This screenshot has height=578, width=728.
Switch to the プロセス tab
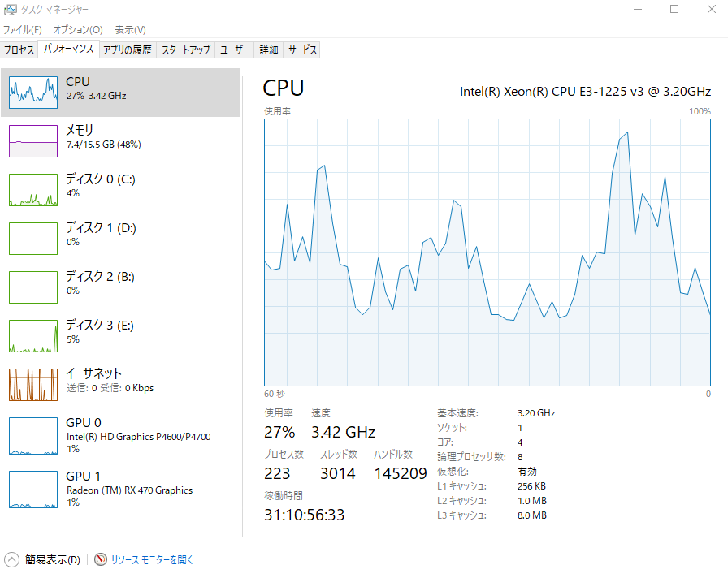(x=19, y=50)
